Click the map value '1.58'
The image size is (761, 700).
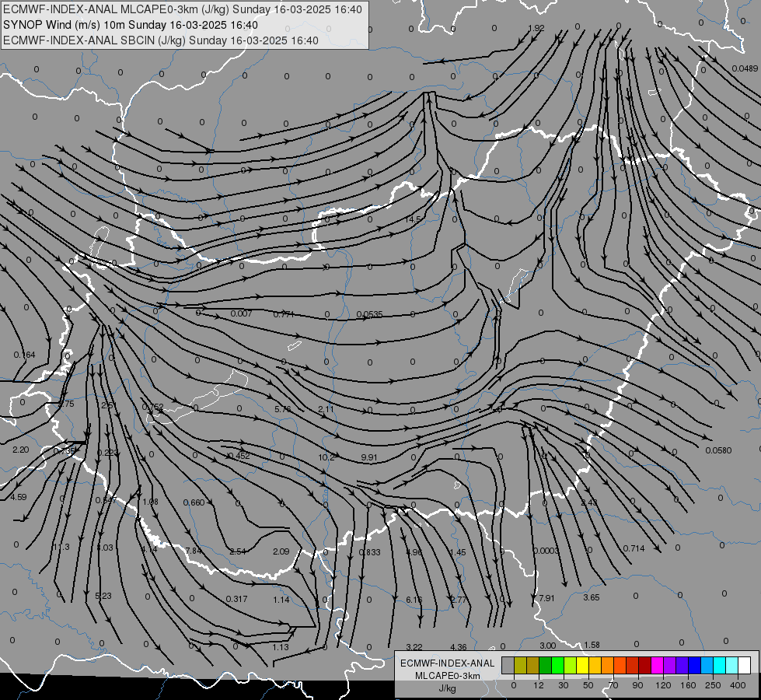pyautogui.click(x=592, y=645)
